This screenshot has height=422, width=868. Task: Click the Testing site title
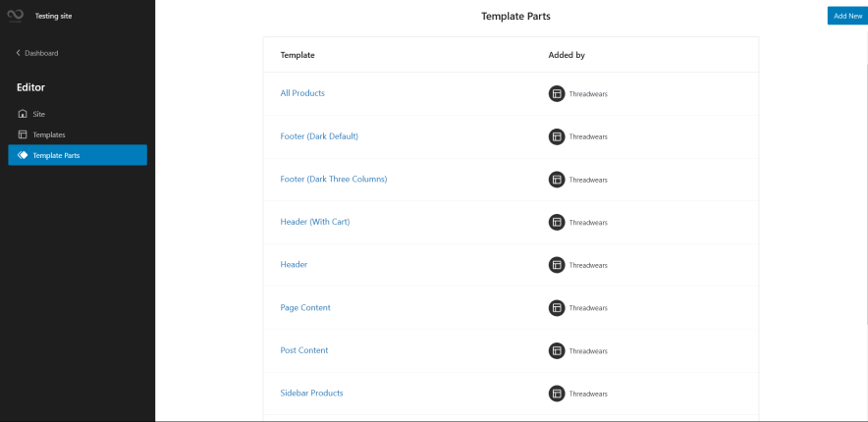[53, 17]
